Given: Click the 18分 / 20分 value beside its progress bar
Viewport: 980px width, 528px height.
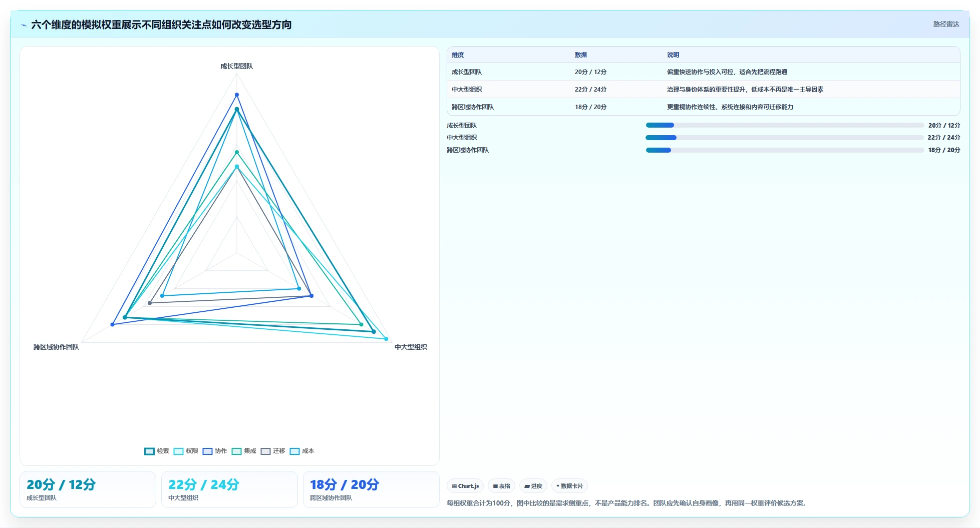Looking at the screenshot, I should click(x=944, y=150).
